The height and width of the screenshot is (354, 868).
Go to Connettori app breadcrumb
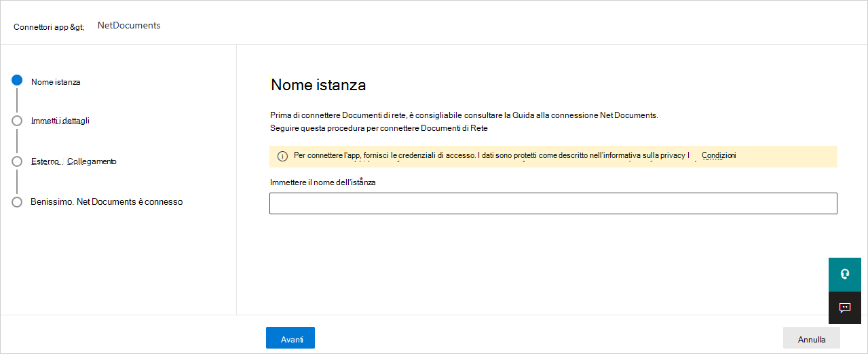49,27
